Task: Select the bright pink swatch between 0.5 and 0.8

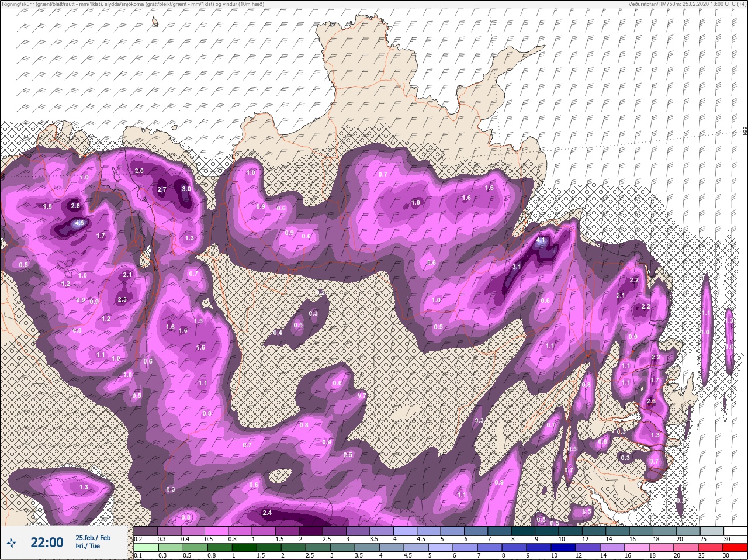Action: click(217, 531)
